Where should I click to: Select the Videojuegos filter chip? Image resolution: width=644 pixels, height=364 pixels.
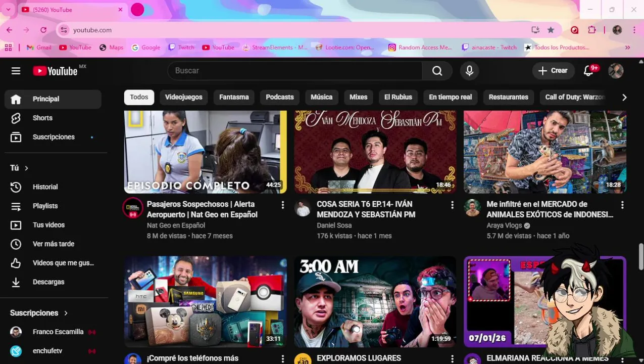(x=183, y=97)
